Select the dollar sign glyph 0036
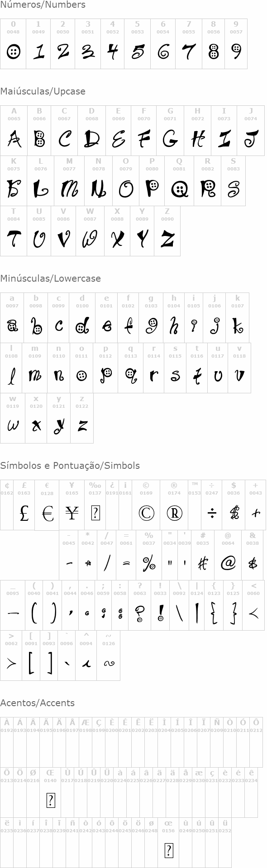Screen dimensions: 267x868 point(234,513)
